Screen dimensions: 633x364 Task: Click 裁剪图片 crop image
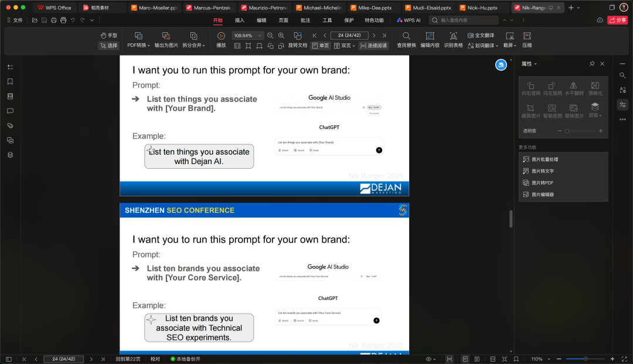click(531, 111)
